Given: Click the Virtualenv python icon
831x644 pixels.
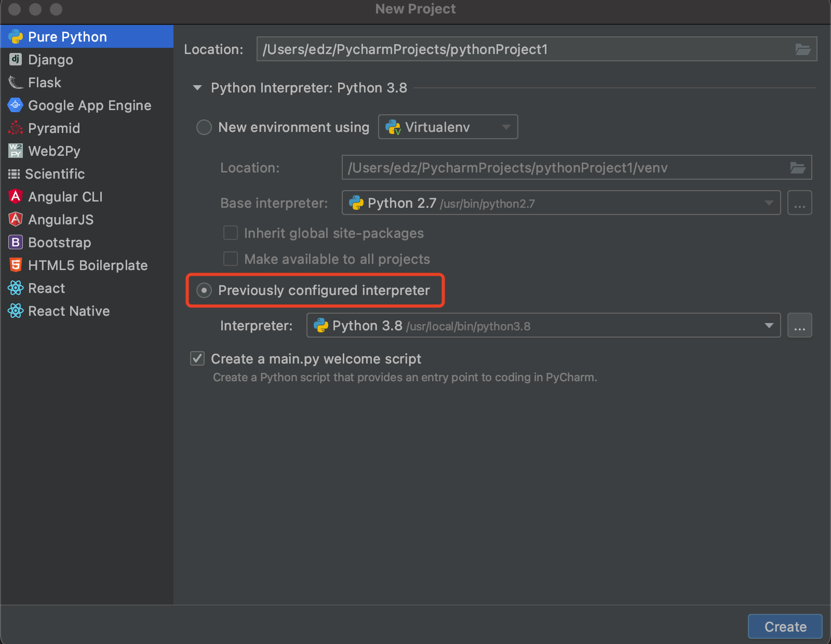Looking at the screenshot, I should click(x=393, y=127).
